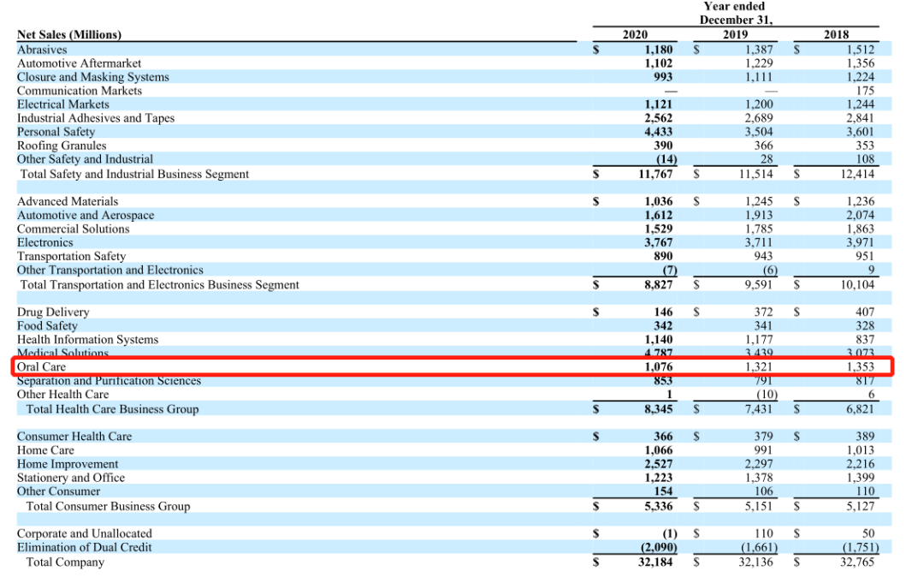Click Total Company 2020 value 32,184

click(655, 562)
